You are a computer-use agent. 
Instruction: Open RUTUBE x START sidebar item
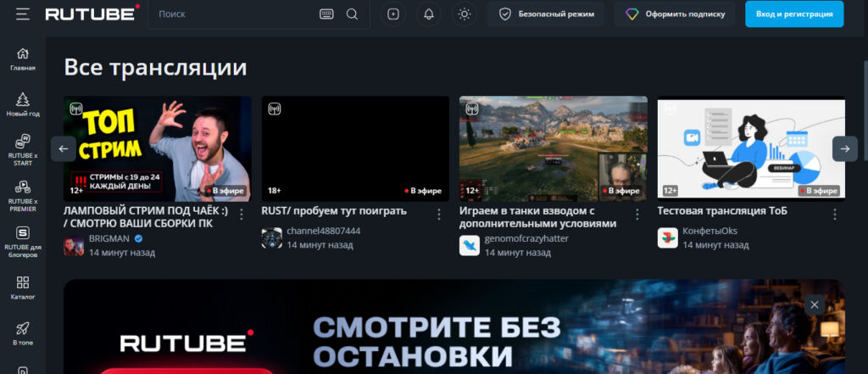[23, 149]
